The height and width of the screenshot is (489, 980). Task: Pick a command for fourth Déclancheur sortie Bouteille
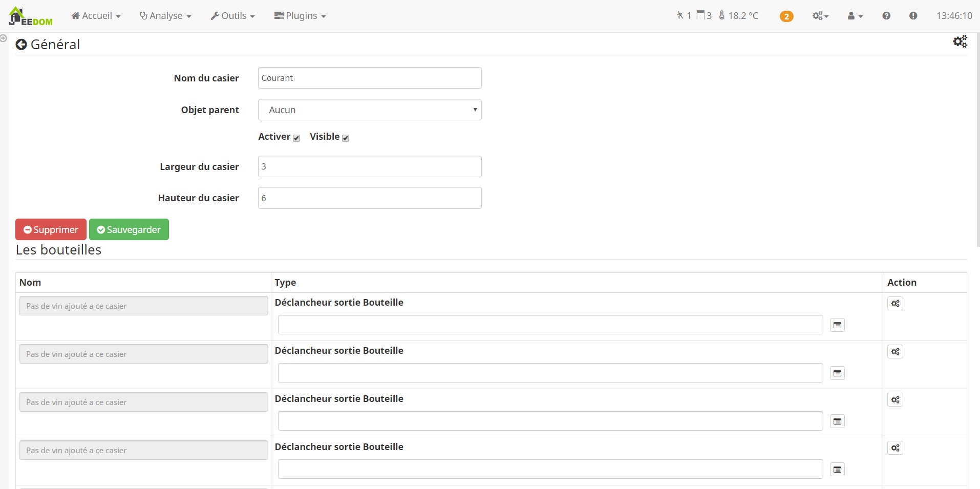pyautogui.click(x=837, y=470)
